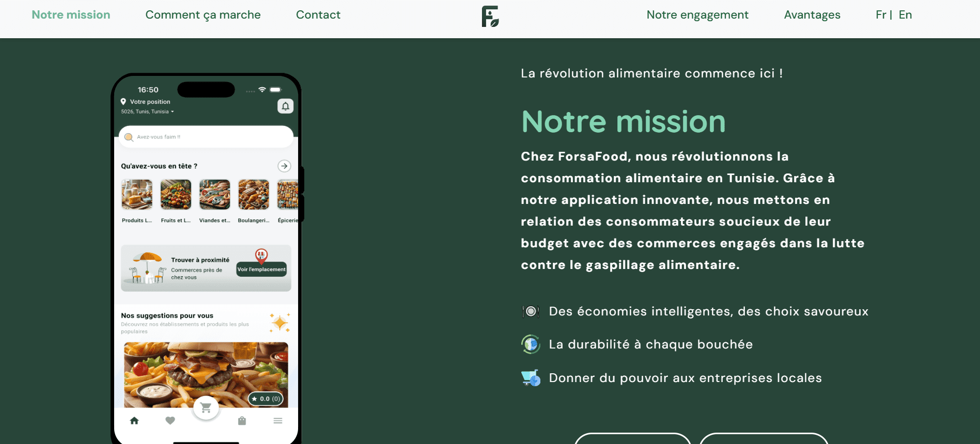Expand the 5026, Tunis, Tunisia location dropdown
980x444 pixels.
147,112
